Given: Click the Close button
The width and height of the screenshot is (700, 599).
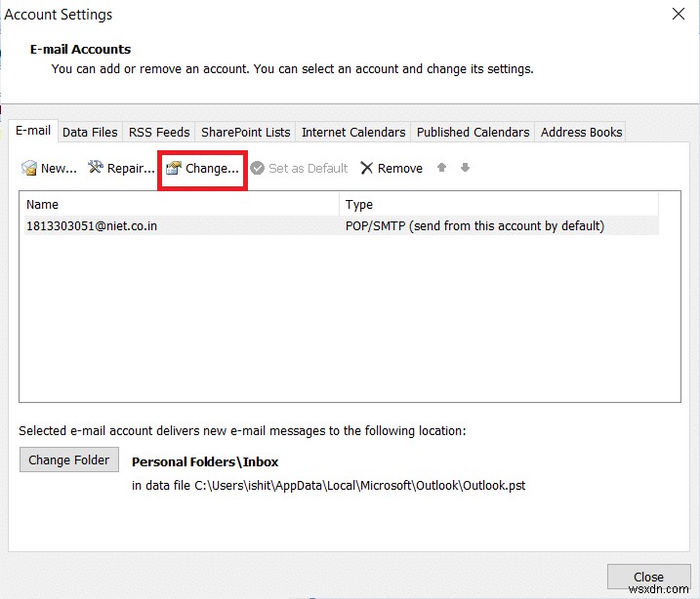Looking at the screenshot, I should point(648,577).
